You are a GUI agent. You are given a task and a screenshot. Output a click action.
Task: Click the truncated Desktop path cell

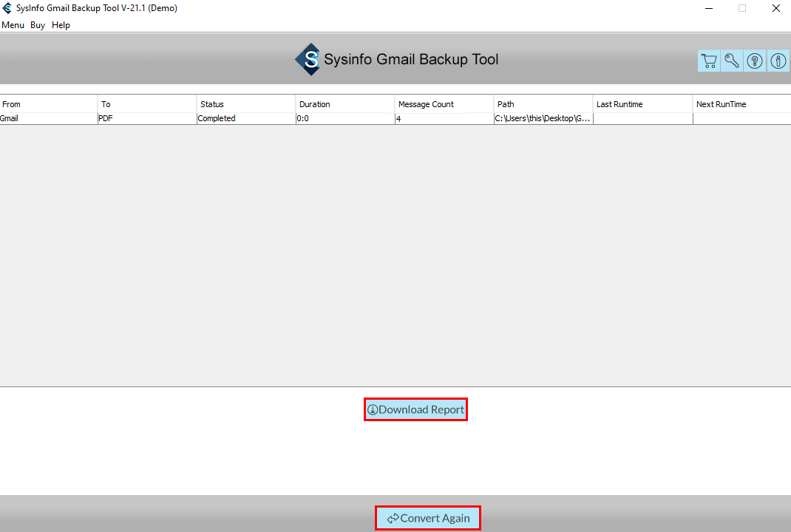tap(543, 118)
